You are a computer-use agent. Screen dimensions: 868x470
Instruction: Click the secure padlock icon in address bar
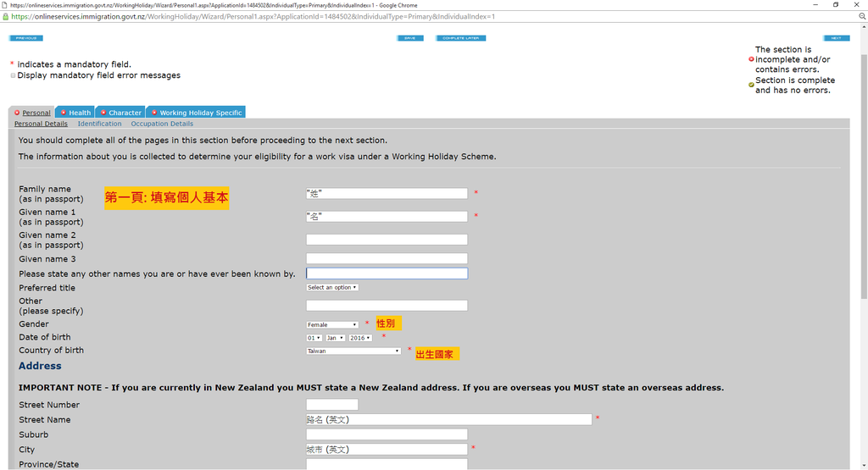(6, 17)
